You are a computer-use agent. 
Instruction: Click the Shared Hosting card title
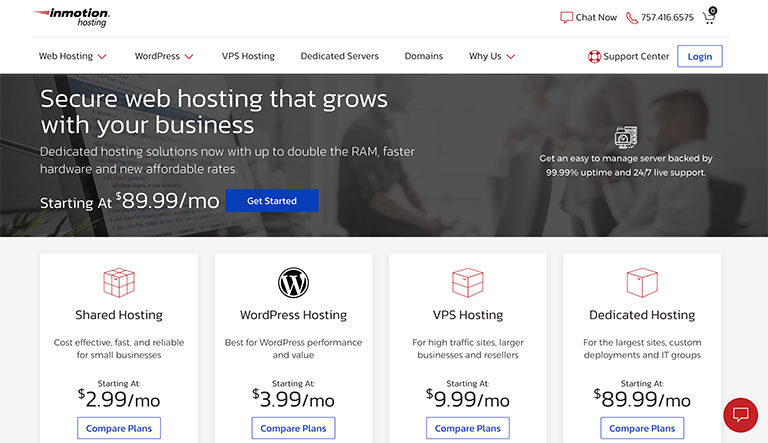[119, 315]
